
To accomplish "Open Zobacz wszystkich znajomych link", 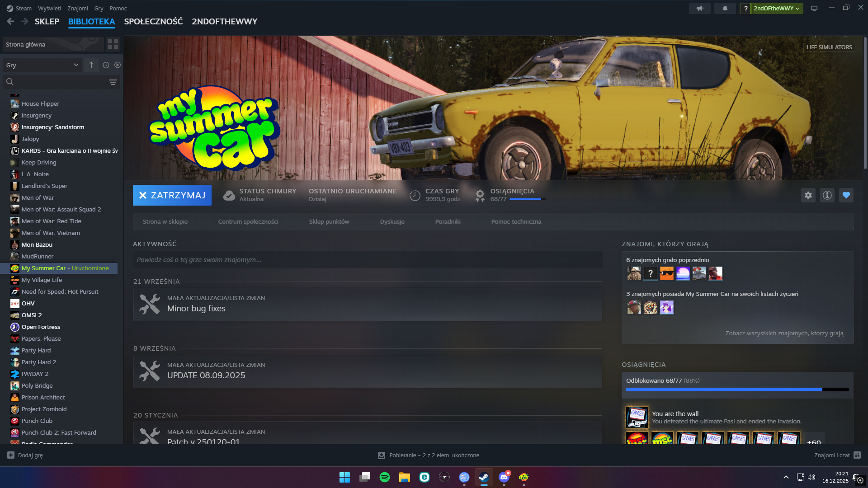I will (x=784, y=333).
